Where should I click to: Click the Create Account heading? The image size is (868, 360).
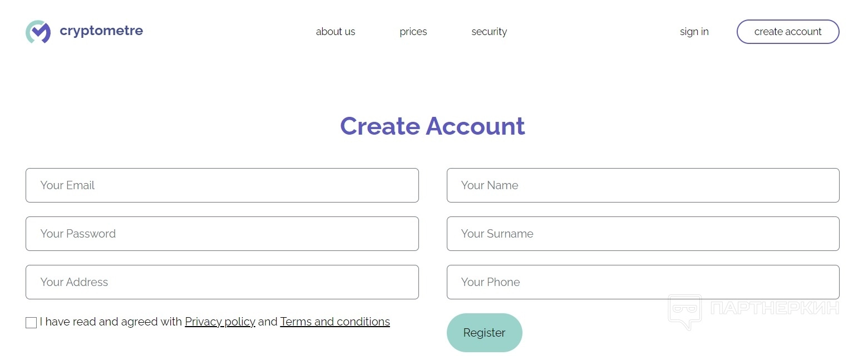point(432,126)
